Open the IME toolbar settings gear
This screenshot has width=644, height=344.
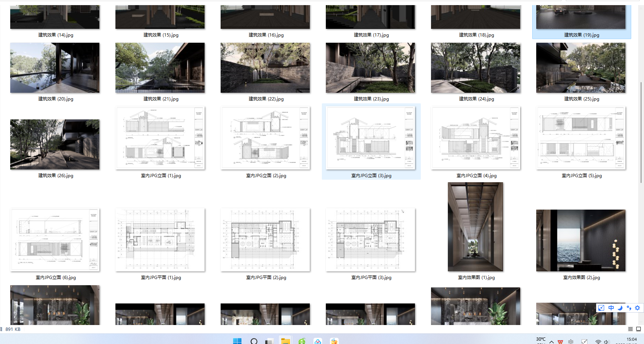637,308
